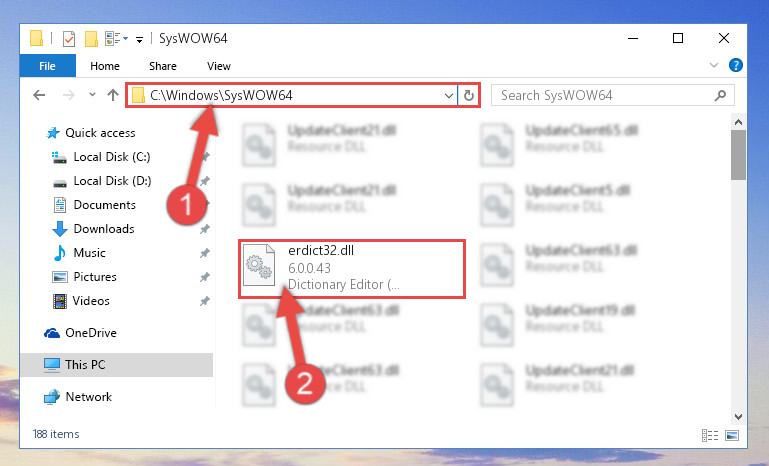Switch to details view in status bar
Screen dimensions: 769x466
(x=710, y=435)
